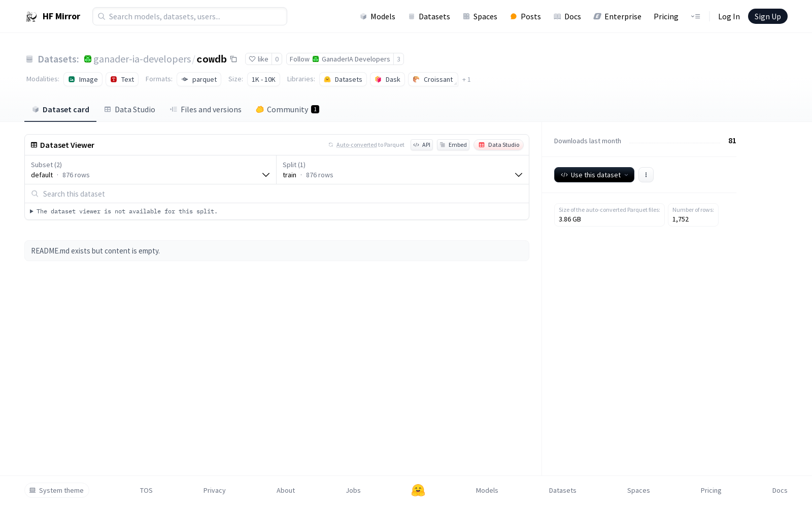Screen dimensions: 812x508
Task: Open Models in the top navigation
Action: click(378, 16)
